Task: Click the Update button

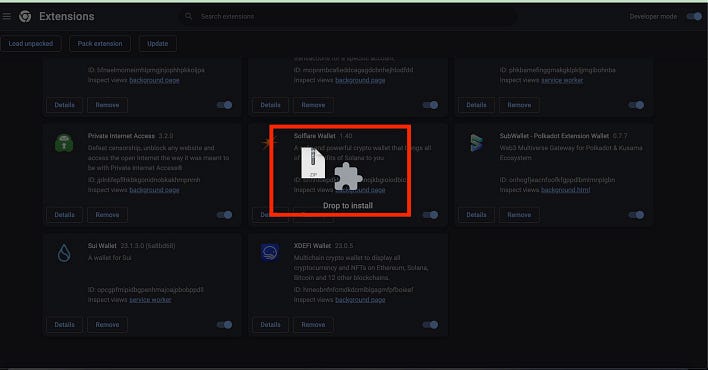Action: pos(158,43)
